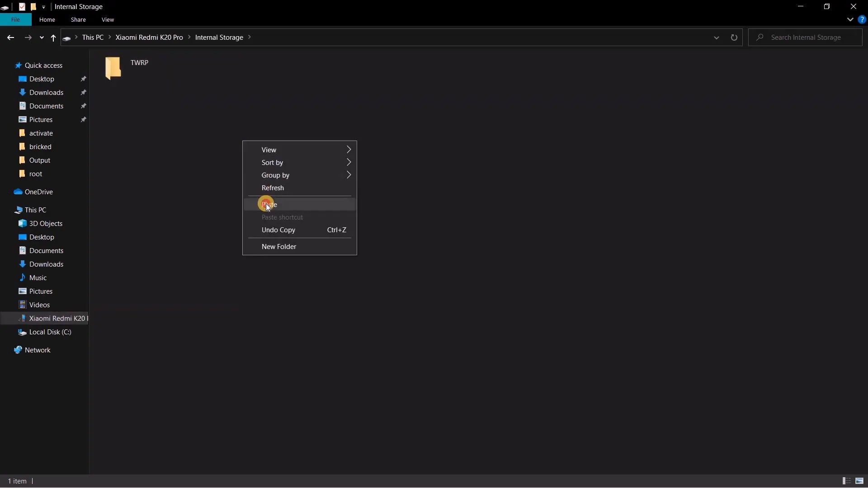
Task: Click the up-one-level arrow
Action: coord(53,38)
